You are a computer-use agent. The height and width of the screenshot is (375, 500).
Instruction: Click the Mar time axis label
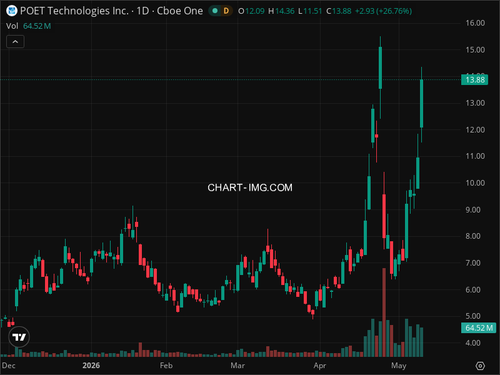pos(238,365)
